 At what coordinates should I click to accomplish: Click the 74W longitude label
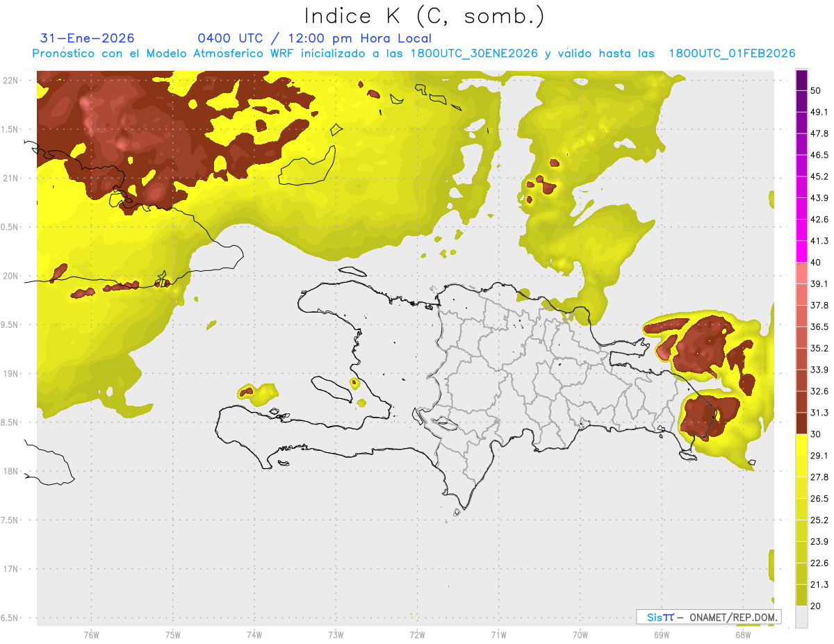[x=254, y=635]
